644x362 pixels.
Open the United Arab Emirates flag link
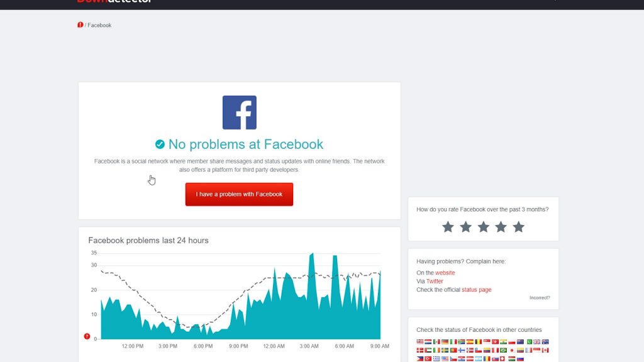(x=428, y=350)
